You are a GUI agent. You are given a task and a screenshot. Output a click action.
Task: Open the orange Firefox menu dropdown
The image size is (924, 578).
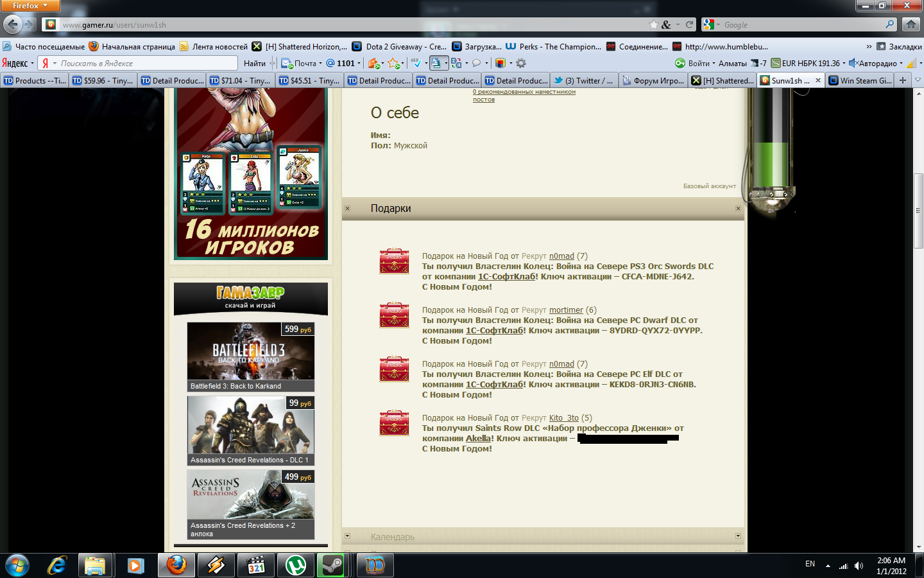point(30,6)
